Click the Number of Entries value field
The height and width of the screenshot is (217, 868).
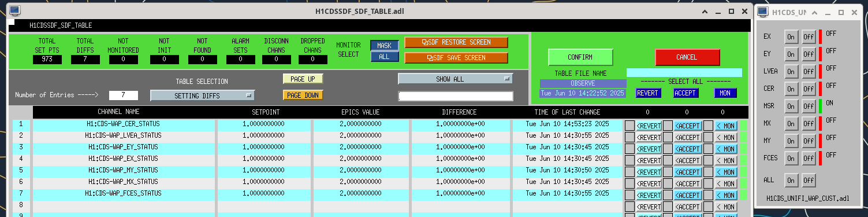pyautogui.click(x=124, y=95)
